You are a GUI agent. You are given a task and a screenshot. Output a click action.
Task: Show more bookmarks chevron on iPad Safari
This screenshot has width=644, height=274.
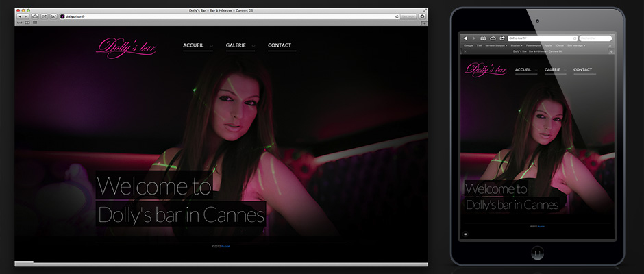[610, 46]
